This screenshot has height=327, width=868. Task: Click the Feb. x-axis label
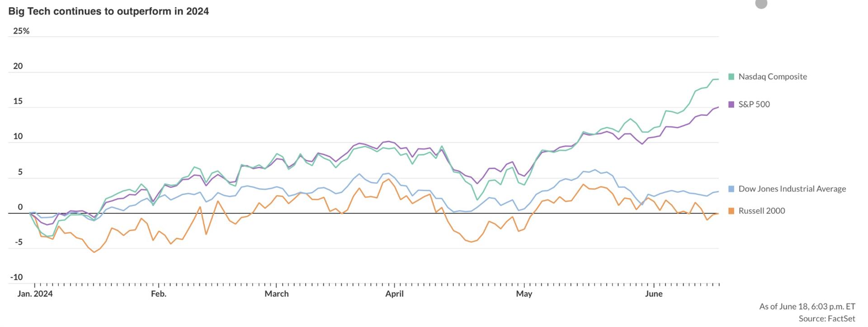click(x=159, y=294)
